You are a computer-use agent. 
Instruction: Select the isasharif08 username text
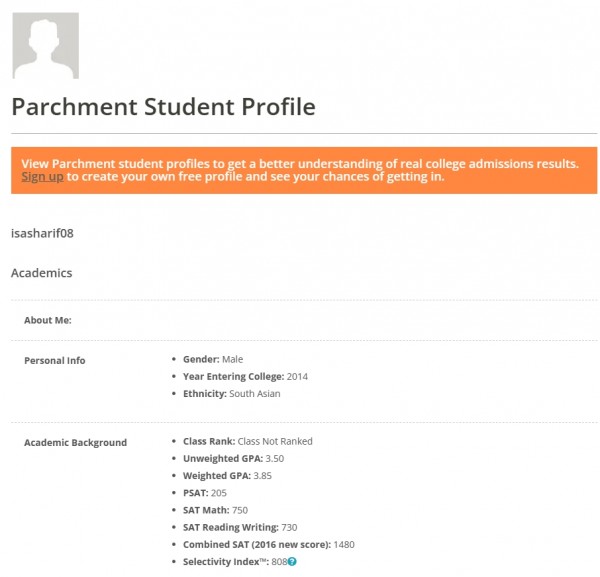pyautogui.click(x=42, y=233)
